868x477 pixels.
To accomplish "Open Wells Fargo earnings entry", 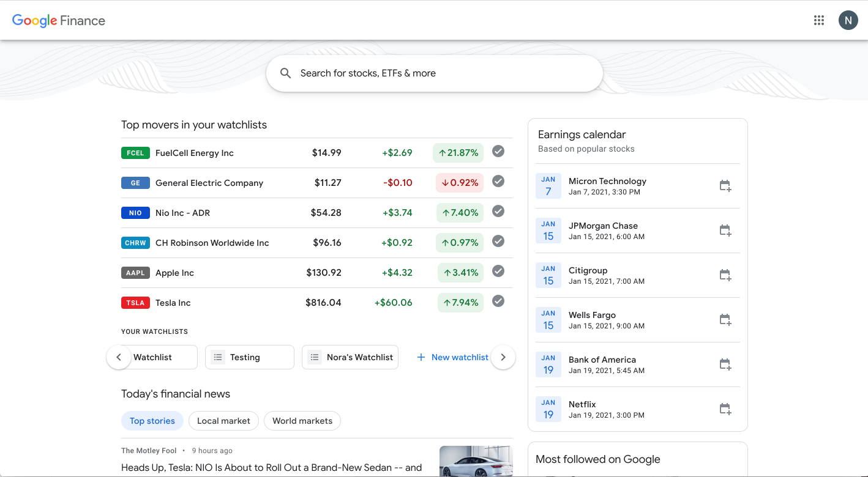I will pos(638,320).
